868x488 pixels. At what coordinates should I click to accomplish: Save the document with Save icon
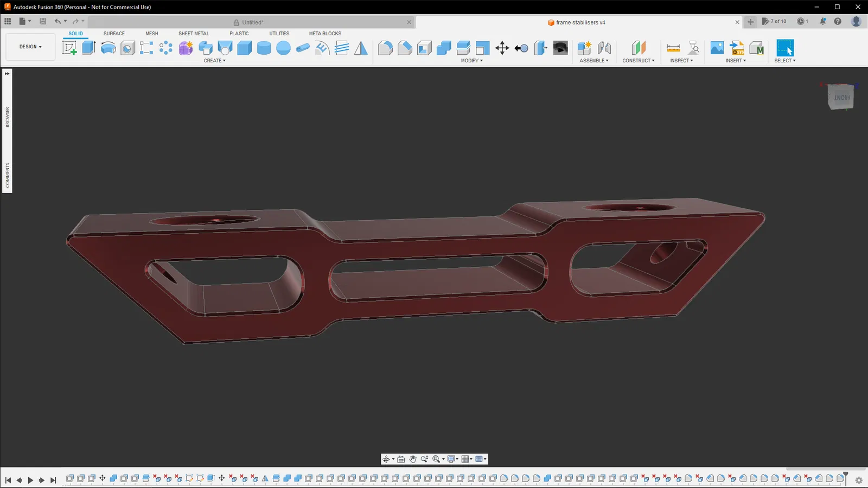tap(43, 21)
